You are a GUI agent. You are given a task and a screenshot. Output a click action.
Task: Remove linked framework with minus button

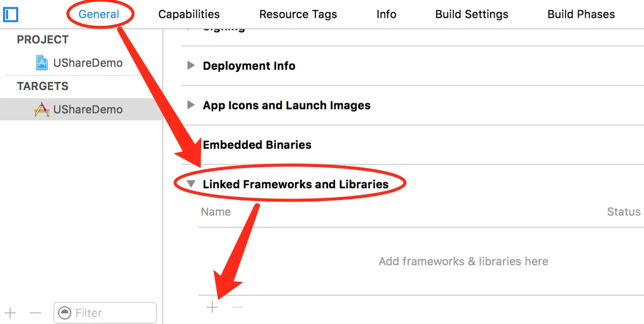coord(238,307)
